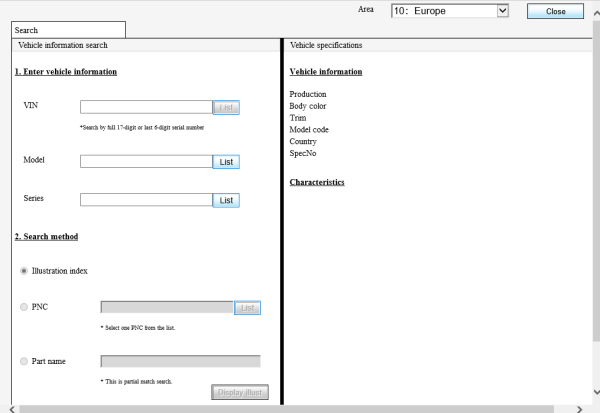The height and width of the screenshot is (413, 600).
Task: Click the 'Characteristics' heading
Action: 317,182
